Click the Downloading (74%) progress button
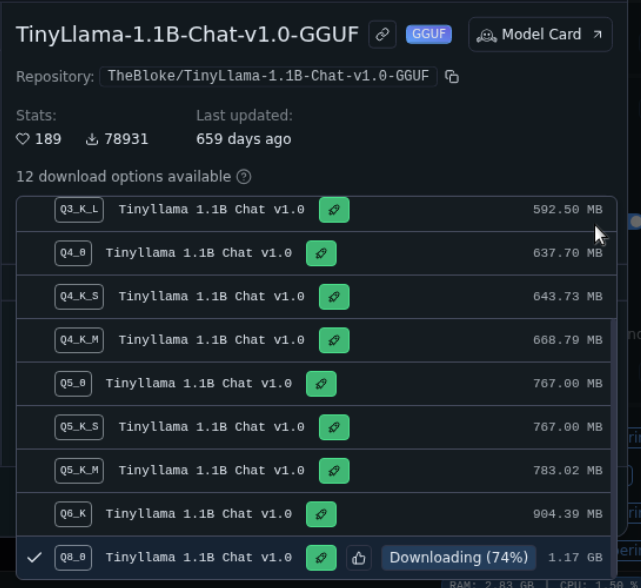 [x=459, y=558]
